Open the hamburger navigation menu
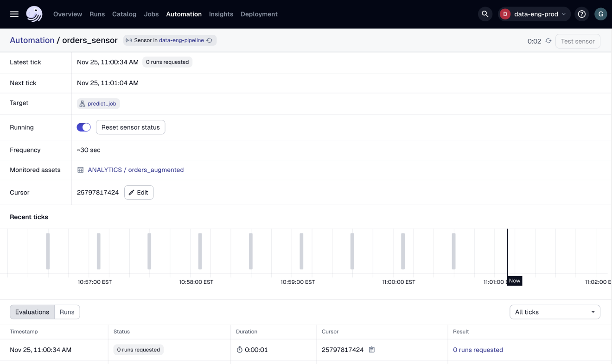 point(14,14)
